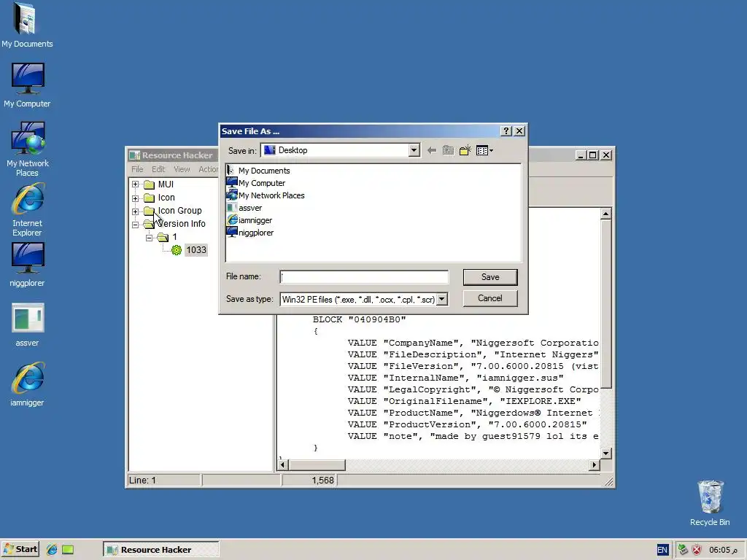The height and width of the screenshot is (560, 747).
Task: Close the Save File As dialog
Action: (x=519, y=131)
